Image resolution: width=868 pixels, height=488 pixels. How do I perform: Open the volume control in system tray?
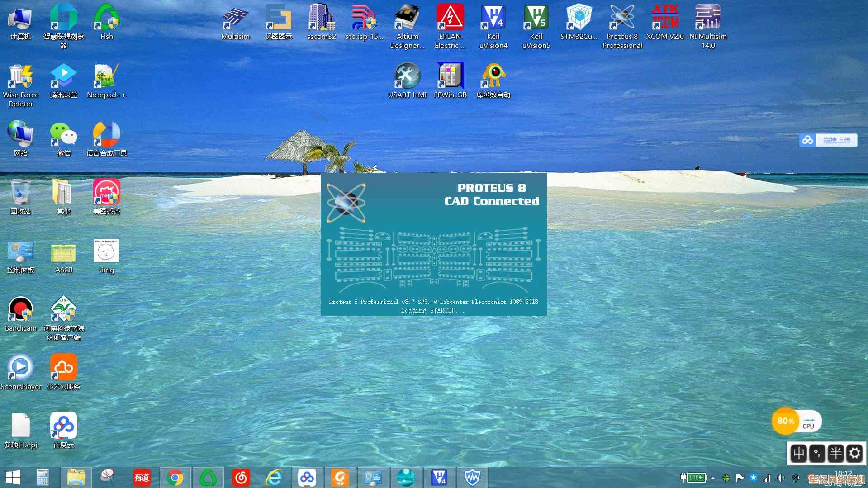click(780, 478)
